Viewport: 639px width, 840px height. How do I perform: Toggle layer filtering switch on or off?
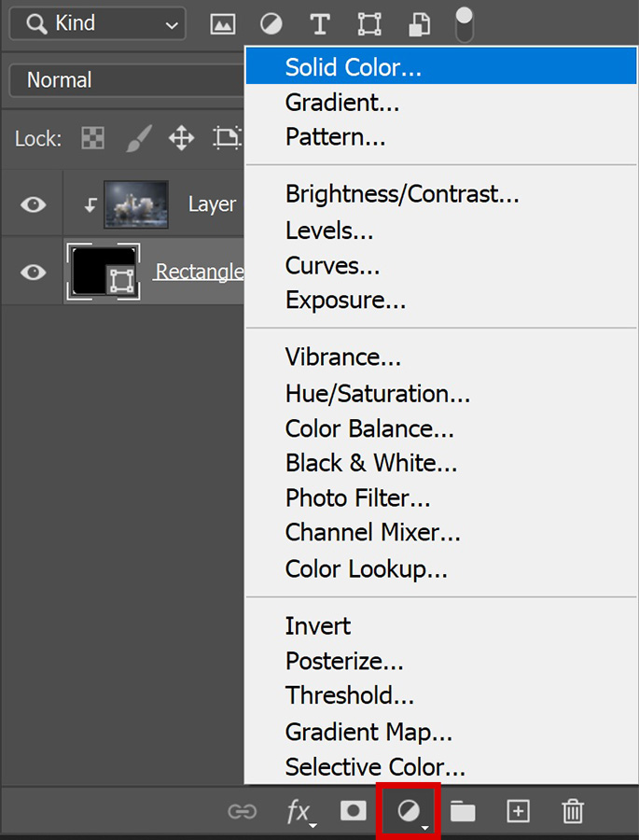(465, 24)
